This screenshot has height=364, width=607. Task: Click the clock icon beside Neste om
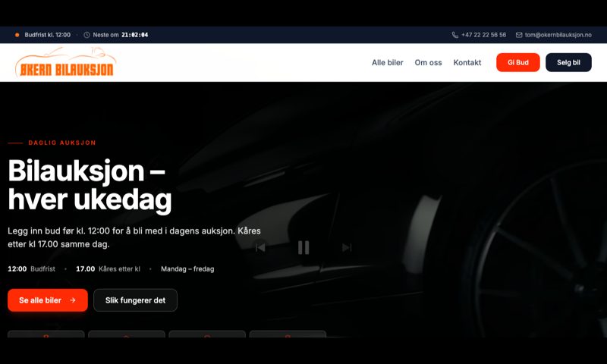coord(86,35)
